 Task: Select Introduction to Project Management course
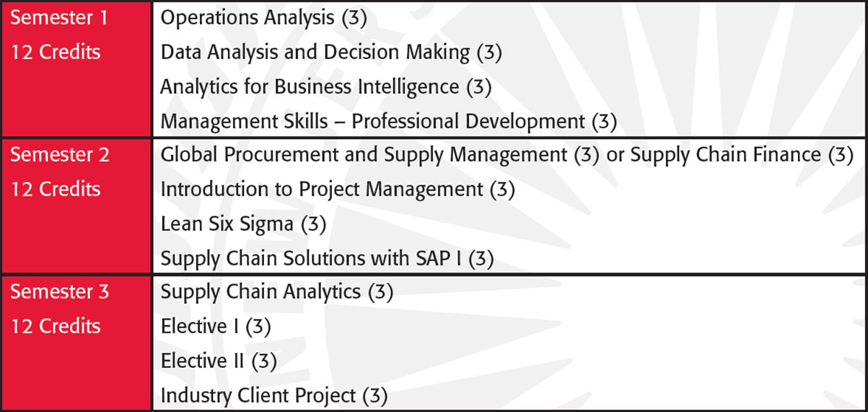pos(337,190)
